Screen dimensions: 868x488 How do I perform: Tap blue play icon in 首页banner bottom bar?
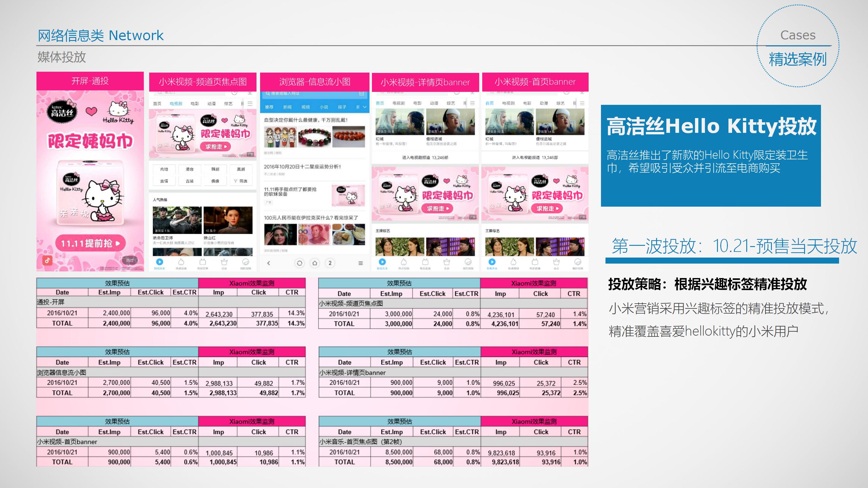tap(492, 262)
